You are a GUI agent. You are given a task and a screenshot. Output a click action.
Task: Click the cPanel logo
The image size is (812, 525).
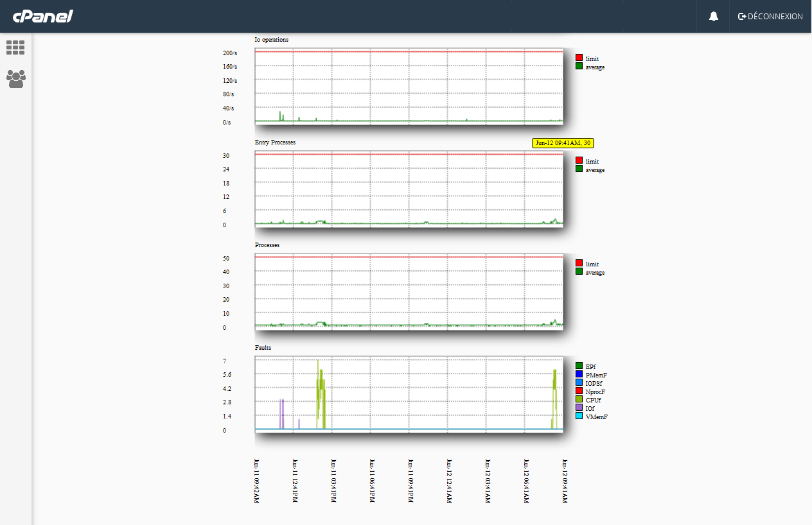click(43, 16)
